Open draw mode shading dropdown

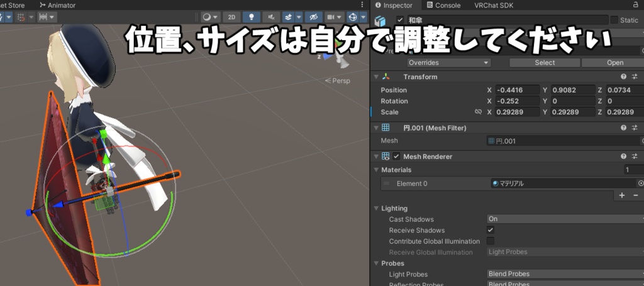(211, 17)
